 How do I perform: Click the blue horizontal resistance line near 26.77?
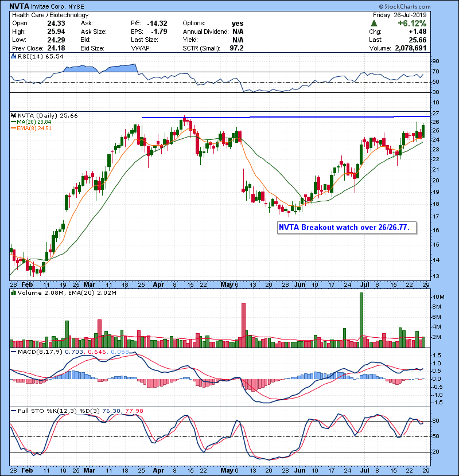click(x=287, y=117)
